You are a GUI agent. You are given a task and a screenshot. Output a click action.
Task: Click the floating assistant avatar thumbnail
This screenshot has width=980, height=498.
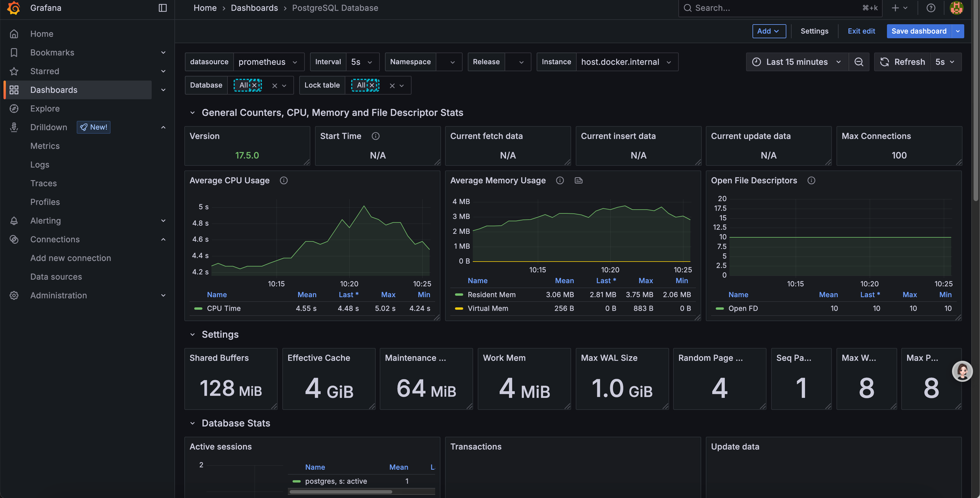click(962, 371)
